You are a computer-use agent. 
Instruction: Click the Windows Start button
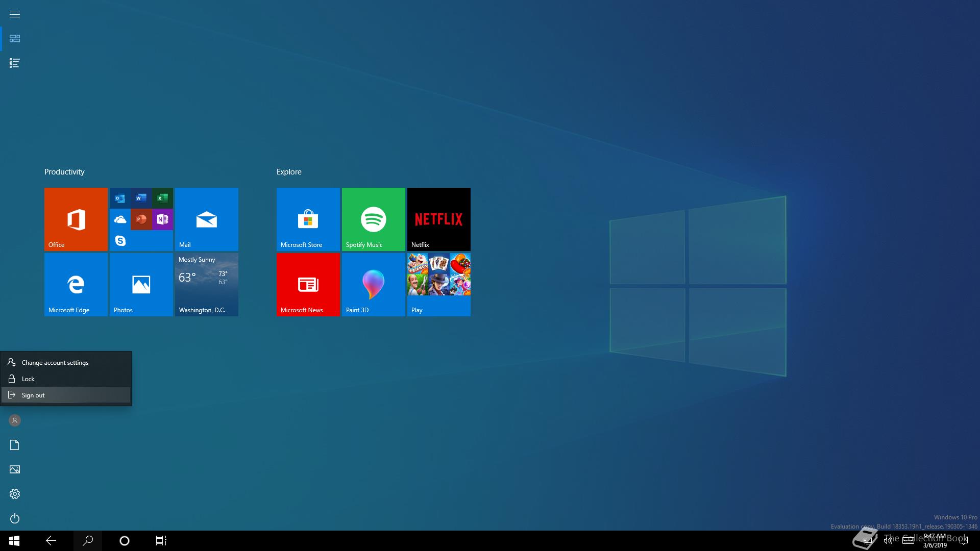click(x=14, y=541)
